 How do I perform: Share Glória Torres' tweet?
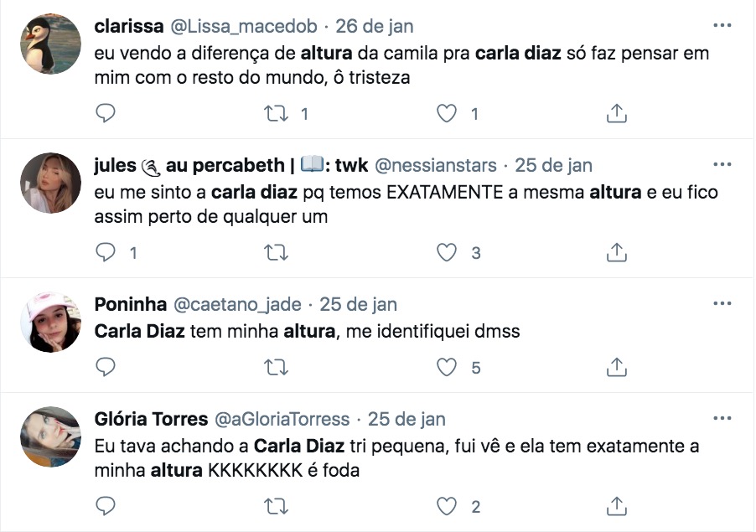tap(616, 506)
